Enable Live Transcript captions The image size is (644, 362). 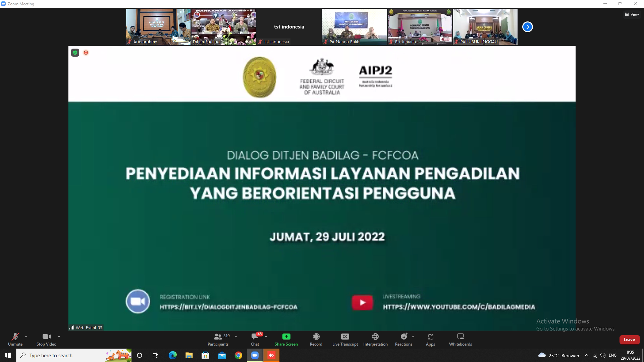[345, 339]
